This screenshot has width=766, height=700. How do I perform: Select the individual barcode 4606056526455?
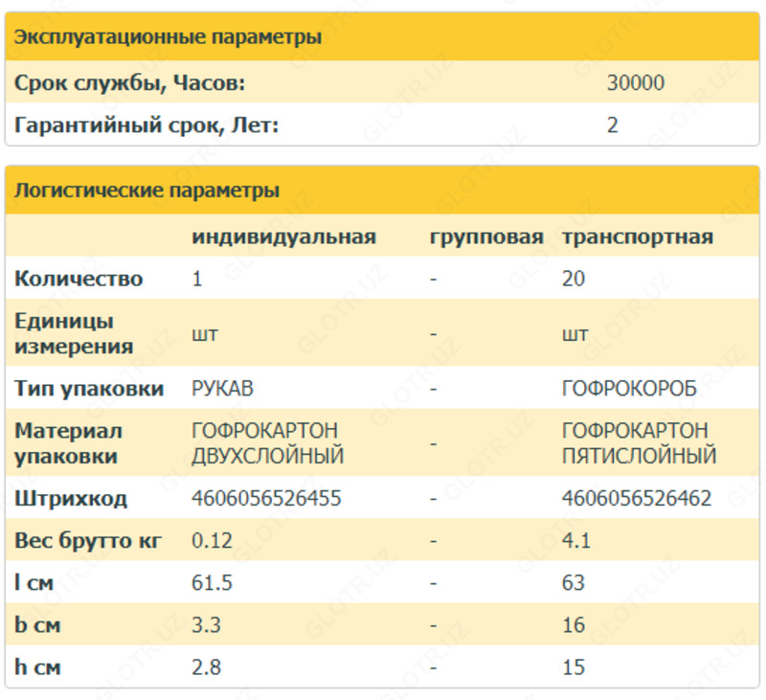[x=266, y=498]
